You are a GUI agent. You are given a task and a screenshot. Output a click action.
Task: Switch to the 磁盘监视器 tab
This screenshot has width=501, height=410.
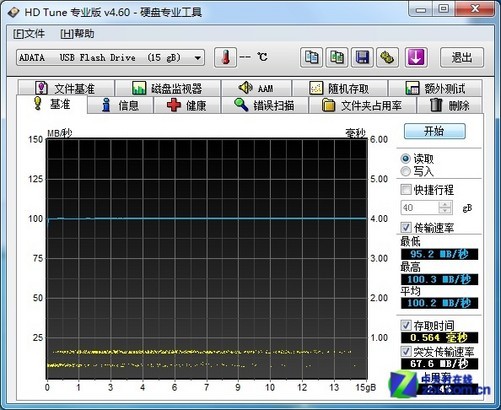(167, 88)
